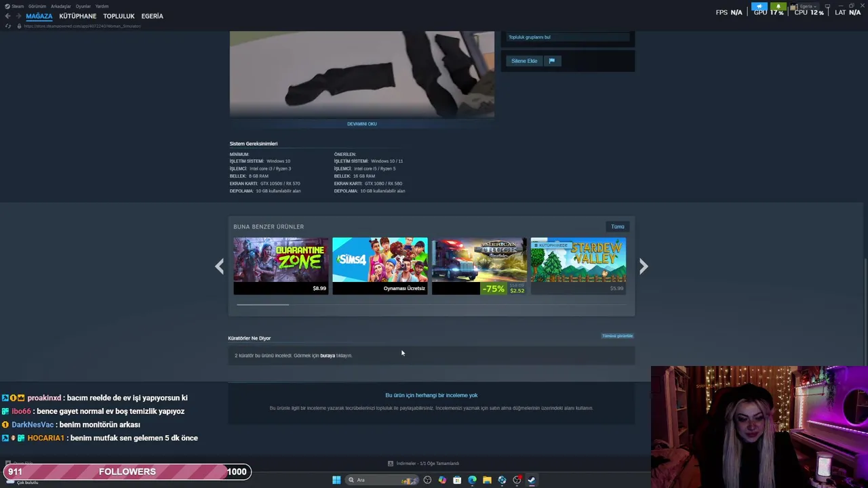This screenshot has height=488, width=868.
Task: Click the similar products carousel scrollbar
Action: pyautogui.click(x=262, y=304)
